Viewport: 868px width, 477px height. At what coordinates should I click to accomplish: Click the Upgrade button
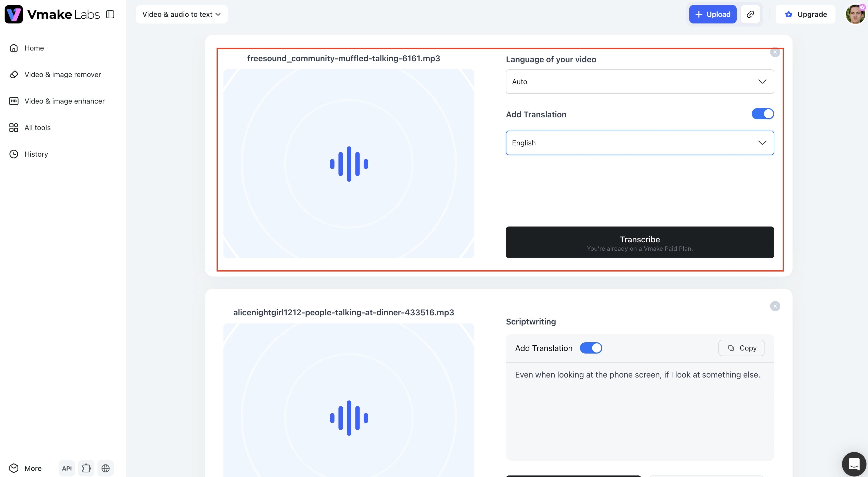806,14
